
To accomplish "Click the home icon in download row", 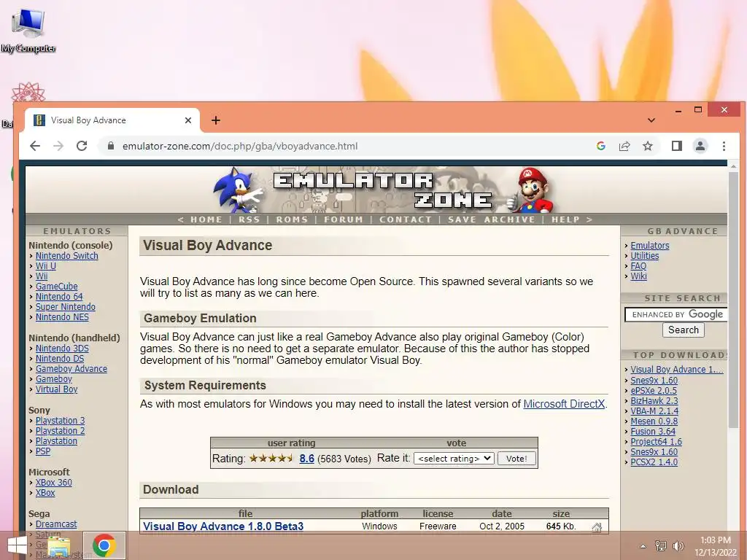I will 597,527.
